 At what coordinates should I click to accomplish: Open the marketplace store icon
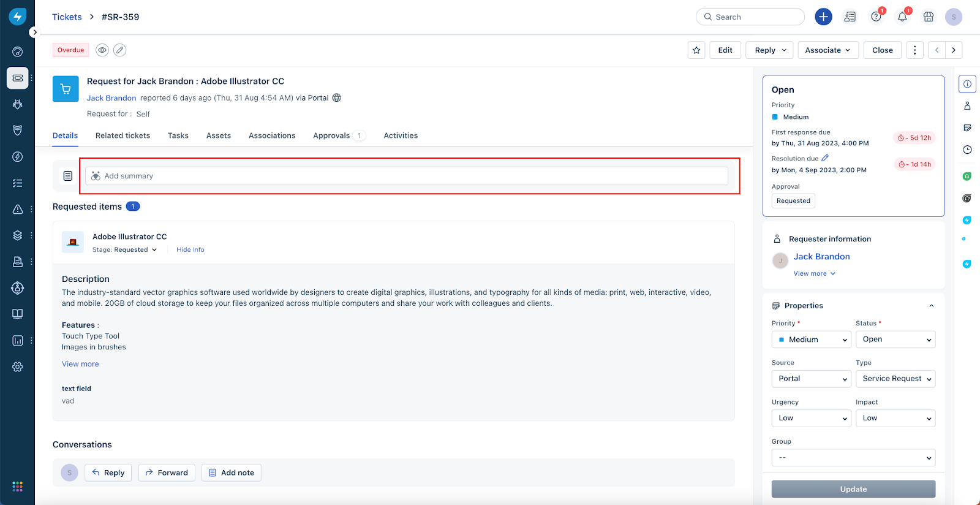(x=929, y=17)
